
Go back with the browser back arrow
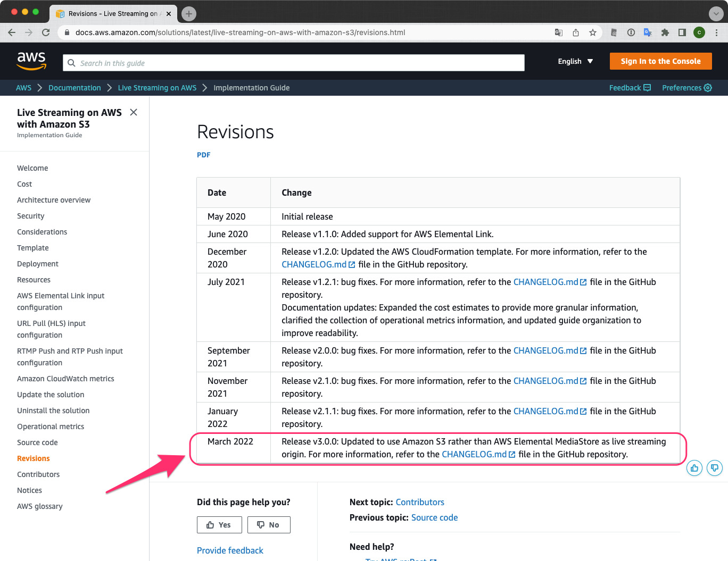[x=12, y=32]
